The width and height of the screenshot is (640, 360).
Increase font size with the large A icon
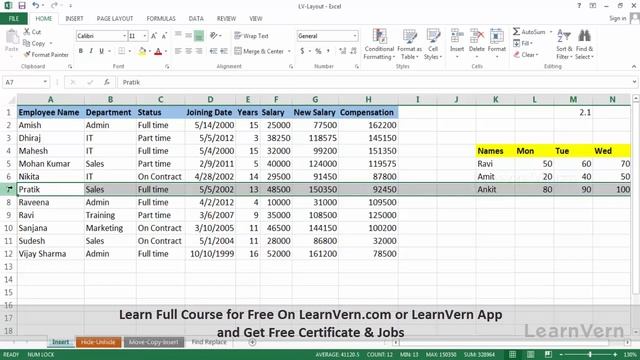(154, 36)
